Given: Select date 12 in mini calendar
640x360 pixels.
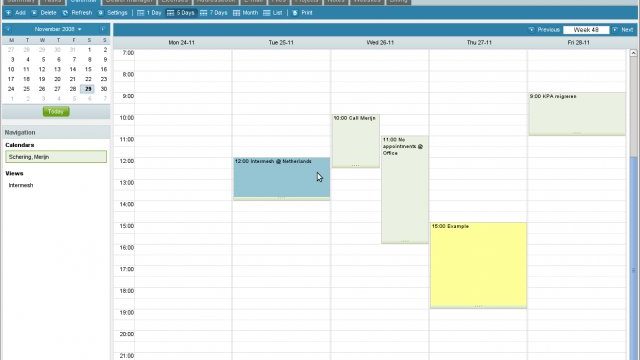Looking at the screenshot, I should tap(42, 69).
